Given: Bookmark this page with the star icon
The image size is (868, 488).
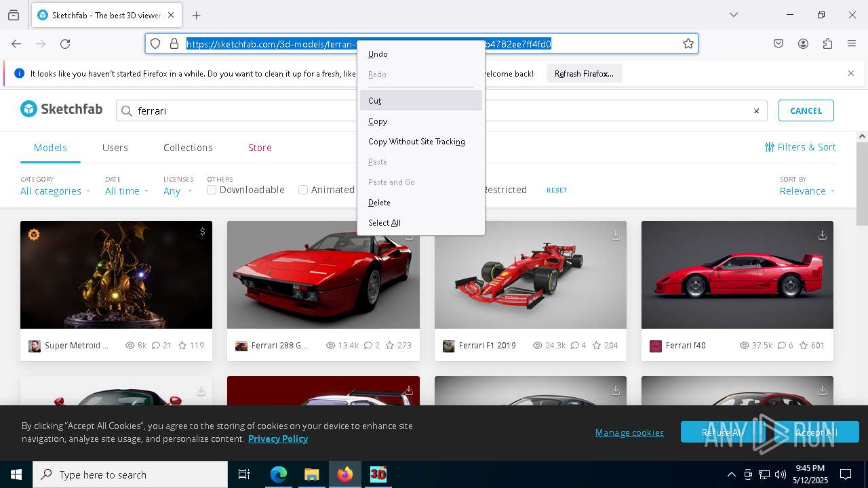Looking at the screenshot, I should tap(688, 43).
